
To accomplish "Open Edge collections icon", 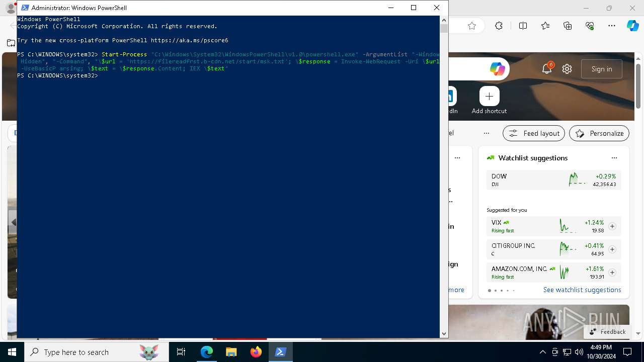I will click(568, 26).
